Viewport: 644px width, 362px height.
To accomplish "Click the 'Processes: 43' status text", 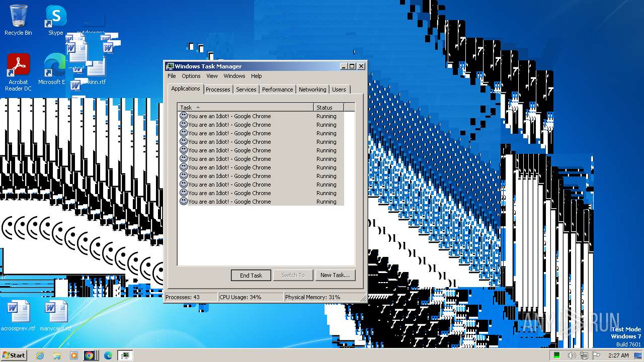I will (x=183, y=297).
